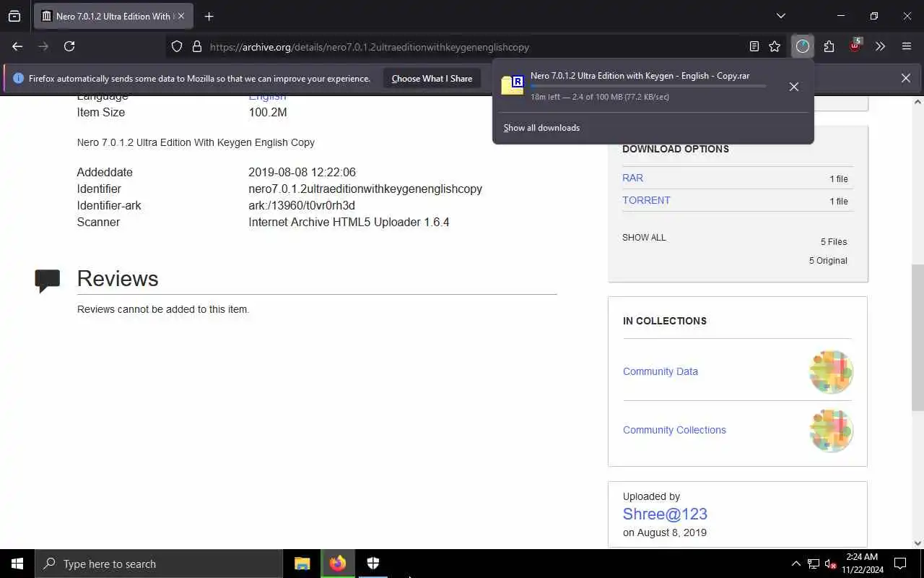
Task: Cancel the Nero rar download
Action: click(793, 87)
